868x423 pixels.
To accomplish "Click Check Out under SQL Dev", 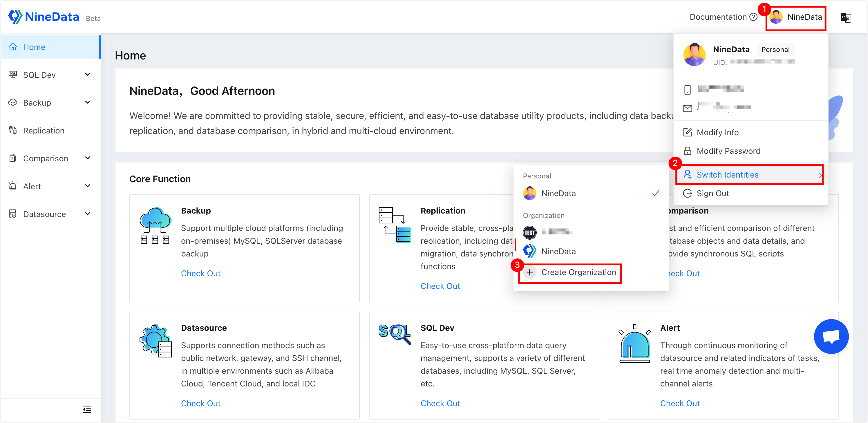I will tap(440, 404).
